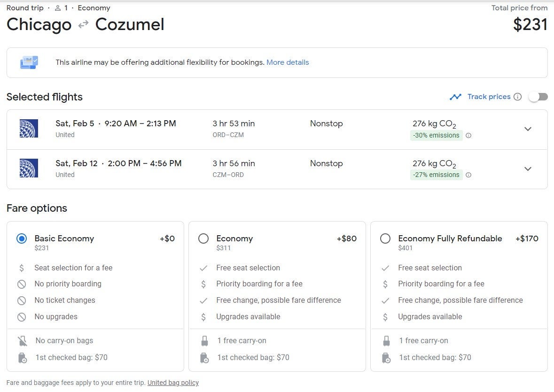Click the booking flexibility ticket icon
The width and height of the screenshot is (554, 392).
coord(29,62)
